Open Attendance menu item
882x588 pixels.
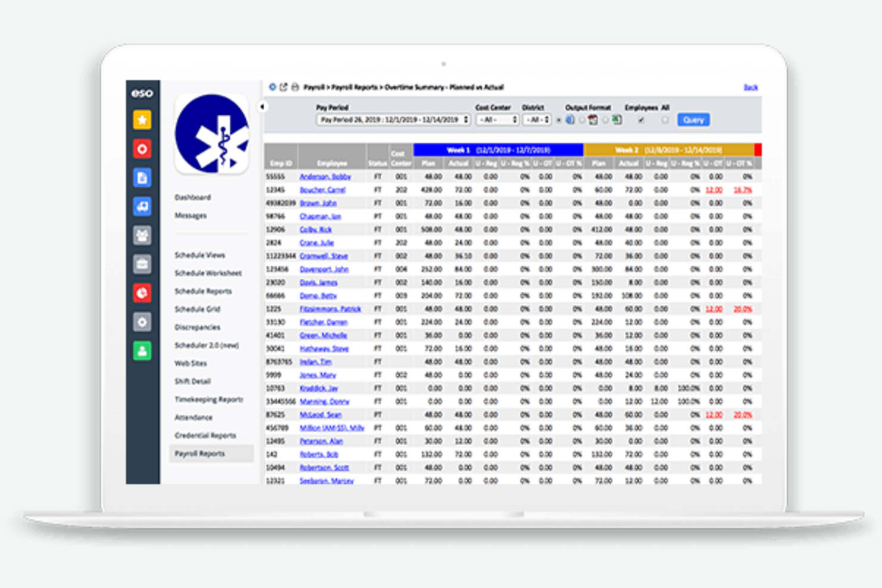coord(193,418)
